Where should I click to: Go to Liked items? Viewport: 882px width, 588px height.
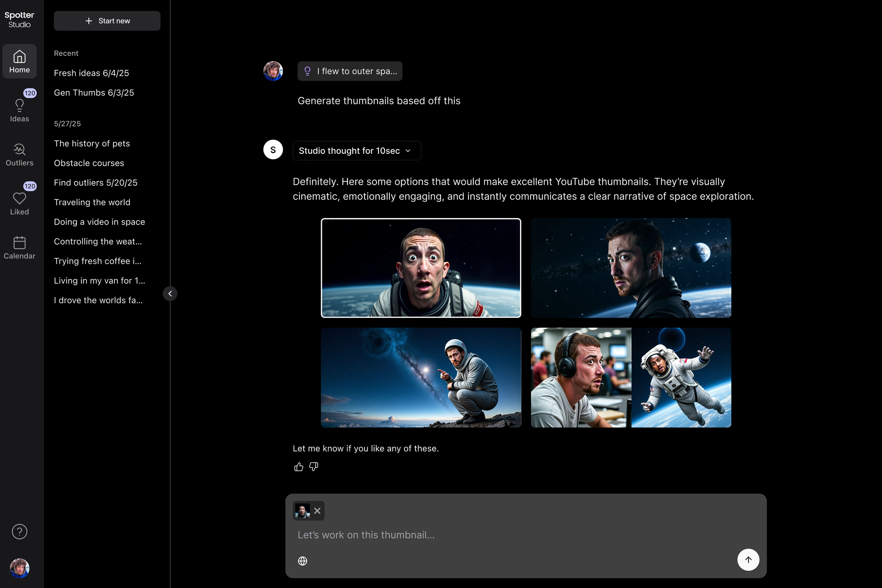point(19,203)
